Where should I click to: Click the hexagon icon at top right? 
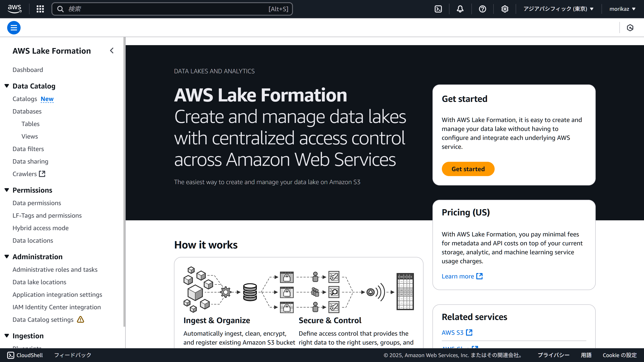tap(630, 28)
